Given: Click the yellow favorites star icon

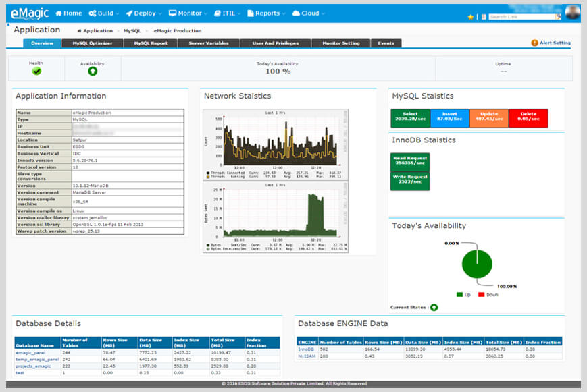Looking at the screenshot, I should 471,17.
